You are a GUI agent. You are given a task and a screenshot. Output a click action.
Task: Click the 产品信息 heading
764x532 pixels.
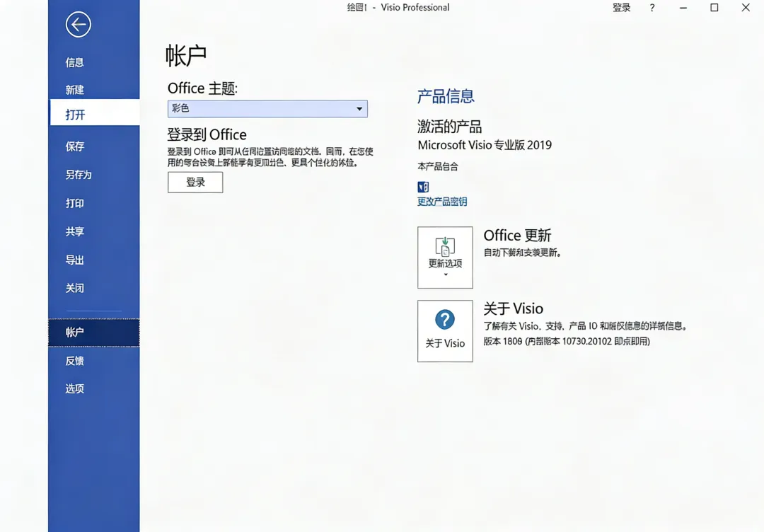(x=446, y=96)
